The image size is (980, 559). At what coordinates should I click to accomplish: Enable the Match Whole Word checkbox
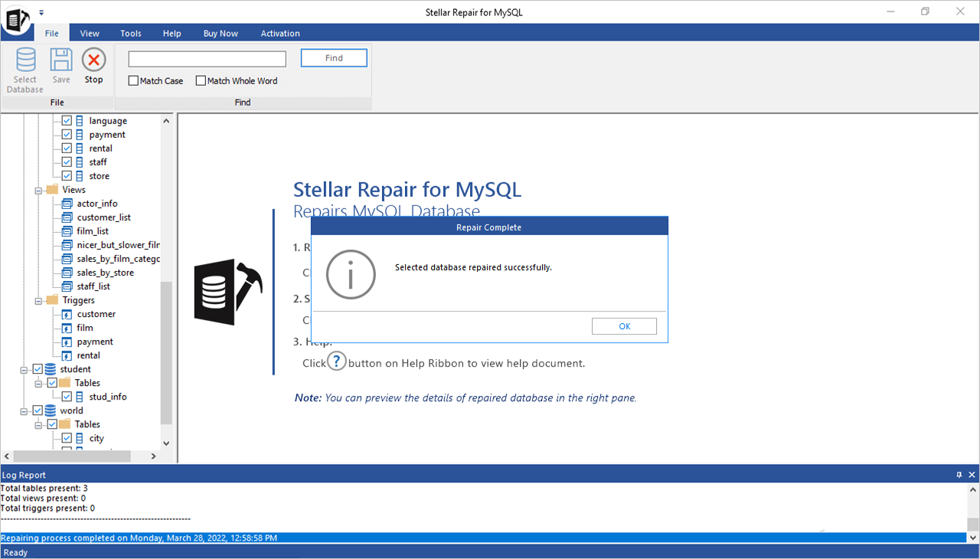(x=201, y=80)
